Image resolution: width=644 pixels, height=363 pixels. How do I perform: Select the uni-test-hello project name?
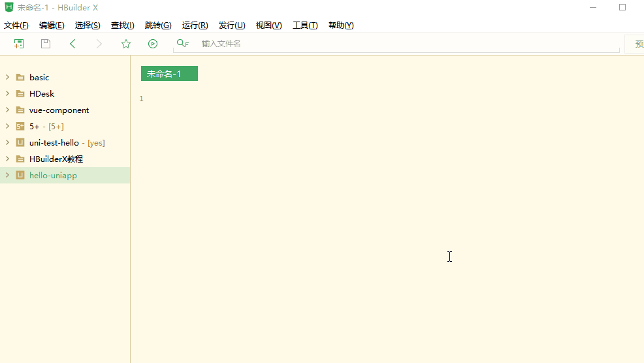point(54,142)
